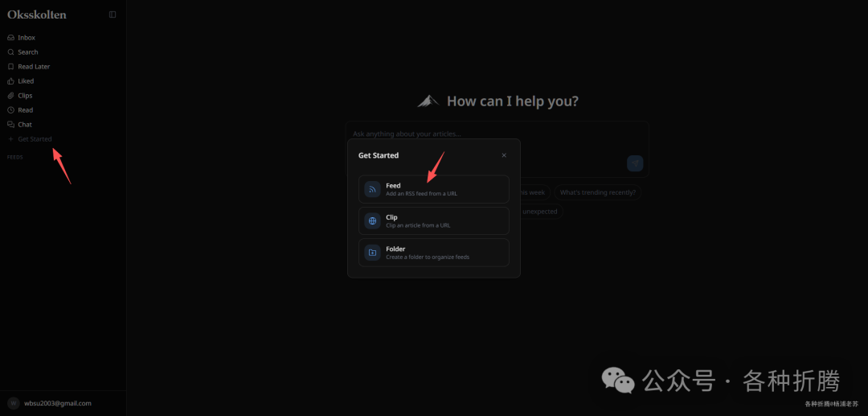Click the plus icon beside Get Started
The height and width of the screenshot is (416, 868).
pos(10,139)
